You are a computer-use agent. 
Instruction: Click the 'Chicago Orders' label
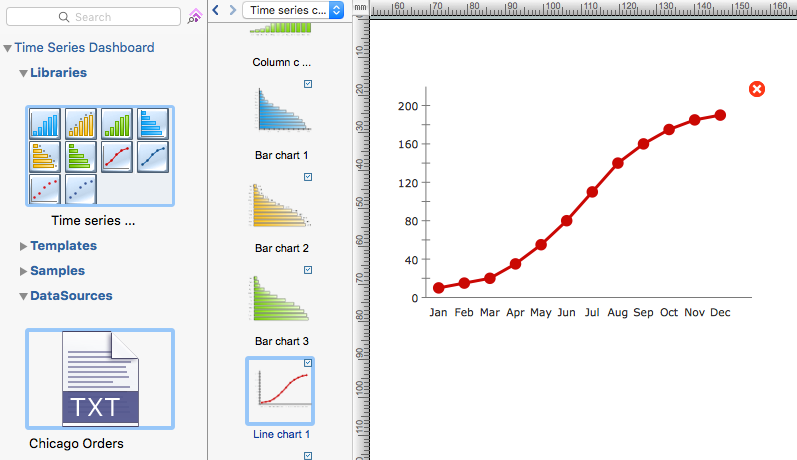point(76,444)
